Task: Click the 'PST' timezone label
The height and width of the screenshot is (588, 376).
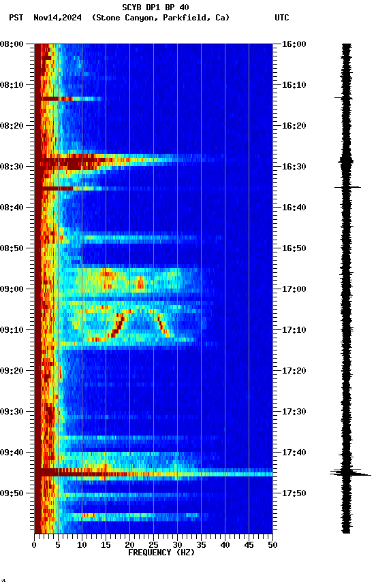Action: [16, 18]
